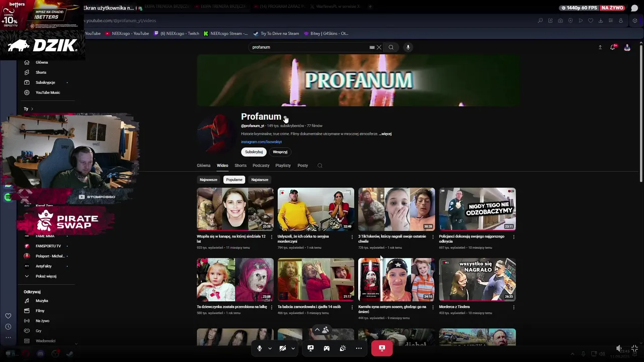Open the YouTube notifications bell
The height and width of the screenshot is (362, 644).
point(613,47)
